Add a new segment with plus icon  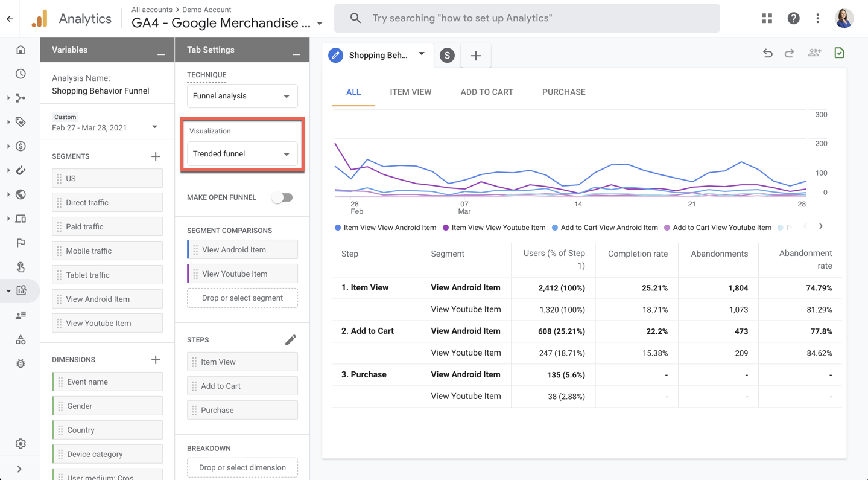(156, 156)
